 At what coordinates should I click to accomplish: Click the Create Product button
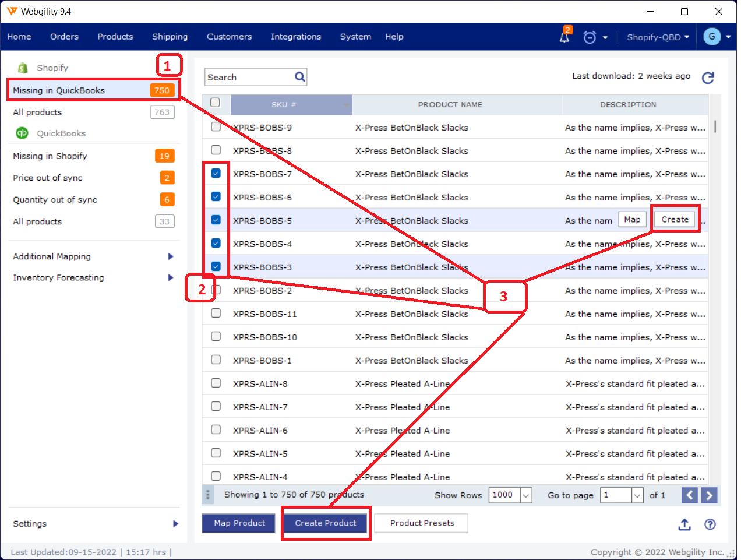click(x=326, y=523)
